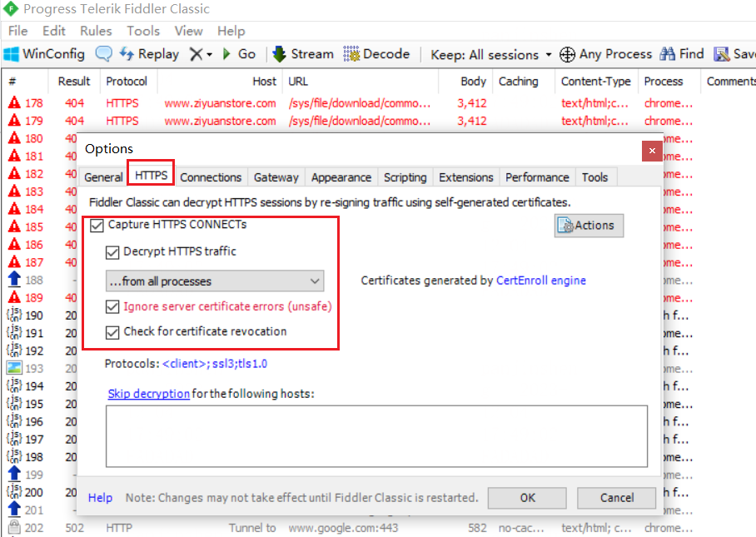Click the Any Process crosshair icon

click(x=567, y=54)
